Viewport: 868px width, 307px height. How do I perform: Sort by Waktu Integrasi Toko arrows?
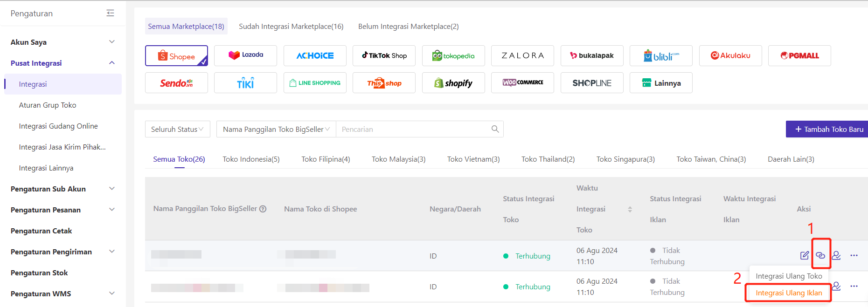click(630, 209)
